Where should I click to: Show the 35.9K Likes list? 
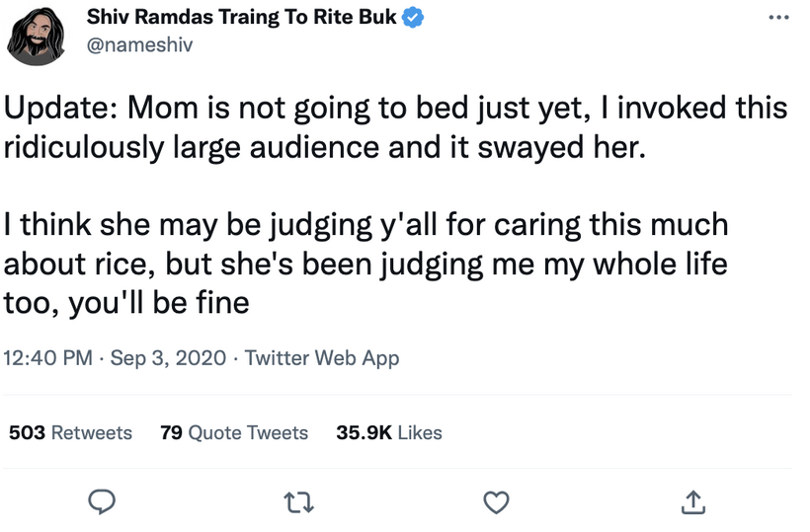(x=389, y=432)
